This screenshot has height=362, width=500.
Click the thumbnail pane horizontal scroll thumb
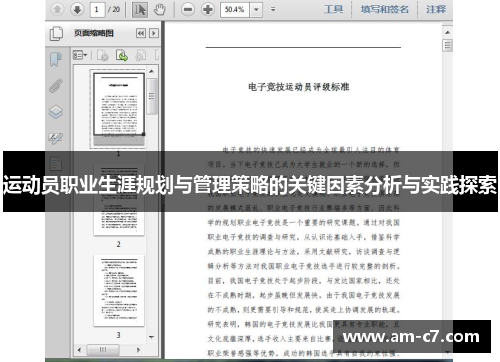pyautogui.click(x=103, y=350)
